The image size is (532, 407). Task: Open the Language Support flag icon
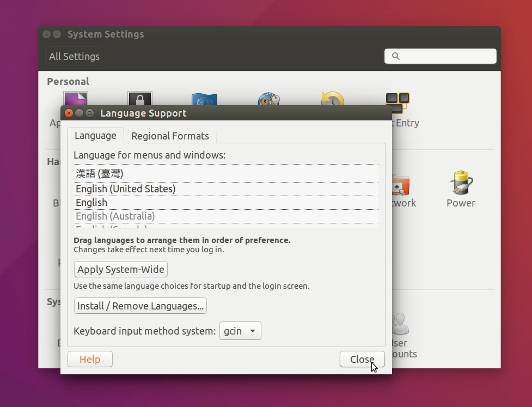(204, 99)
